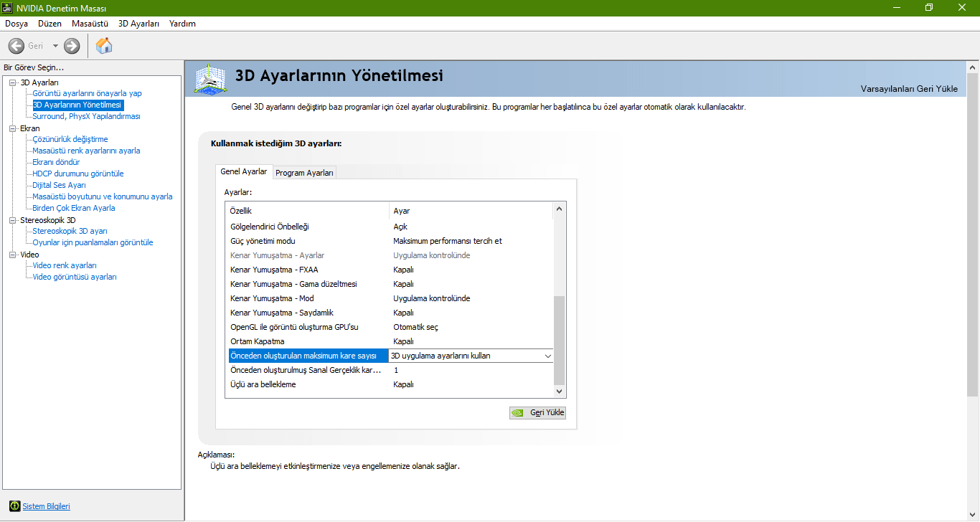Click the main page scrollbar thumb
This screenshot has height=522, width=980.
973,235
